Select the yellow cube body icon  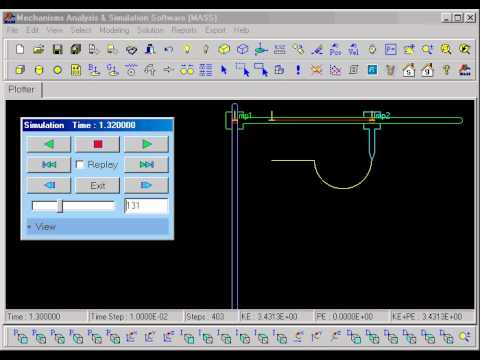[20, 70]
